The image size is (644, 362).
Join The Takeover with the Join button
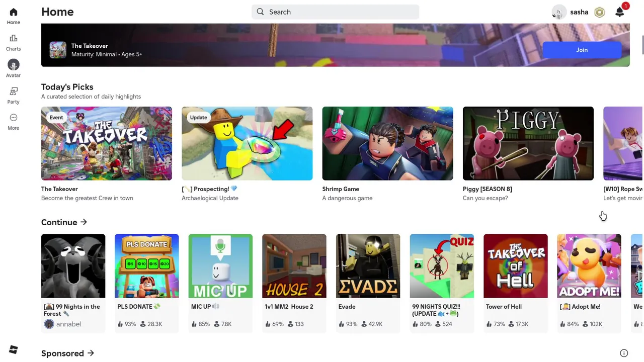point(582,50)
